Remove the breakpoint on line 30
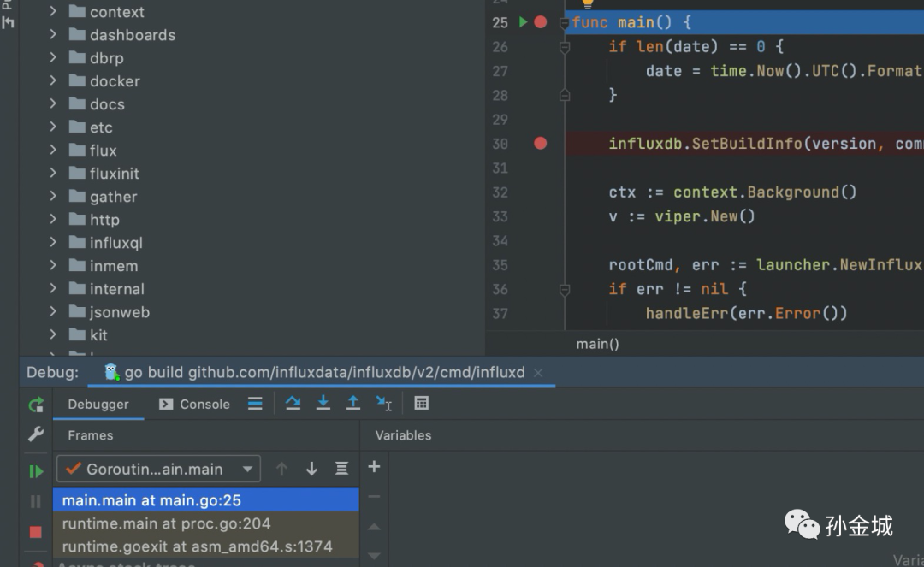This screenshot has width=924, height=567. 540,144
